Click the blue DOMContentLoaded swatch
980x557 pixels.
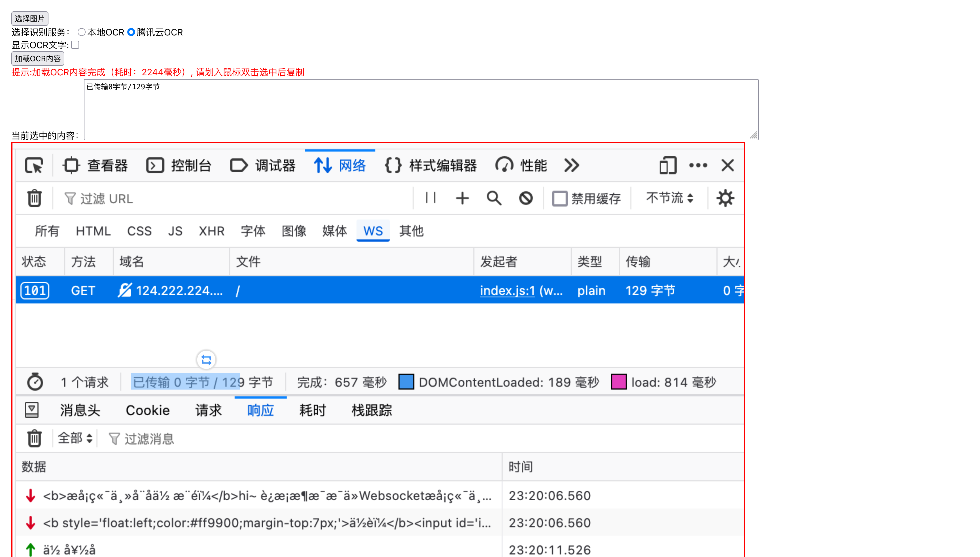tap(406, 382)
